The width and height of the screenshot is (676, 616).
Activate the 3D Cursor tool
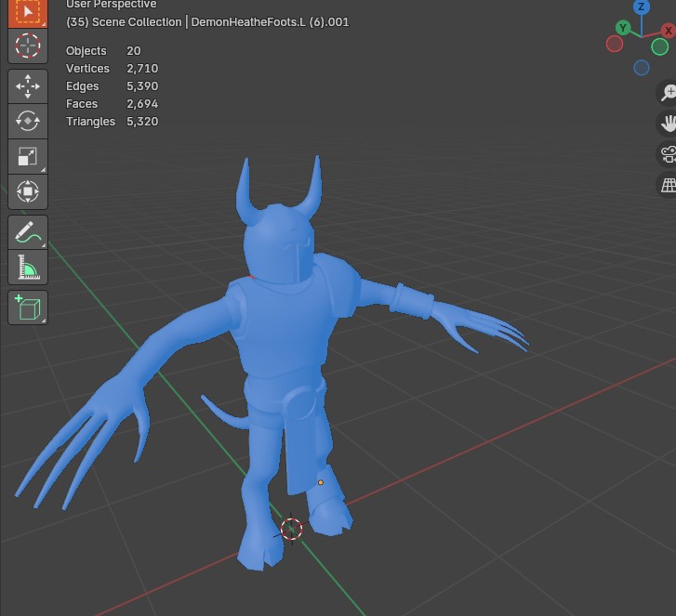[28, 46]
